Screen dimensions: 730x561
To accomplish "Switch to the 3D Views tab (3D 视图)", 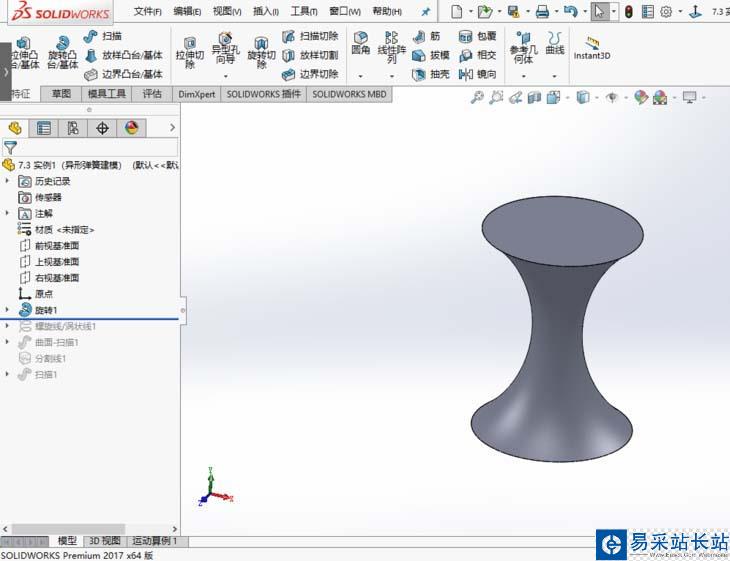I will 105,541.
